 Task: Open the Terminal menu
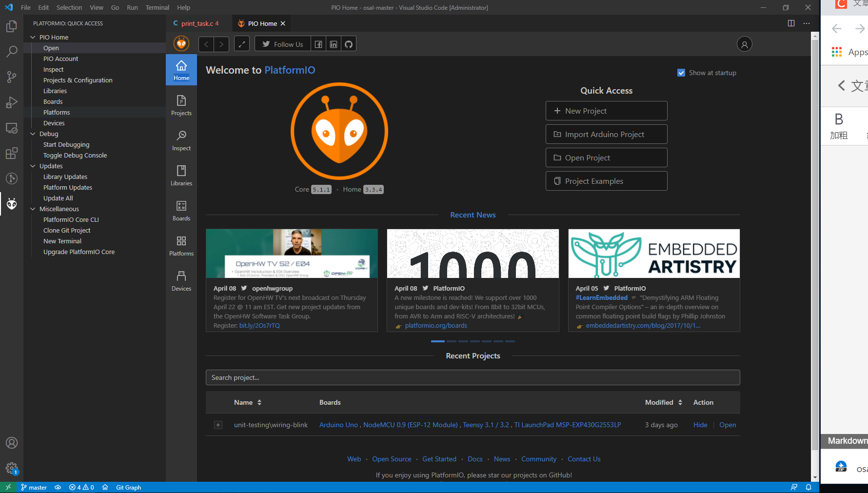click(158, 7)
